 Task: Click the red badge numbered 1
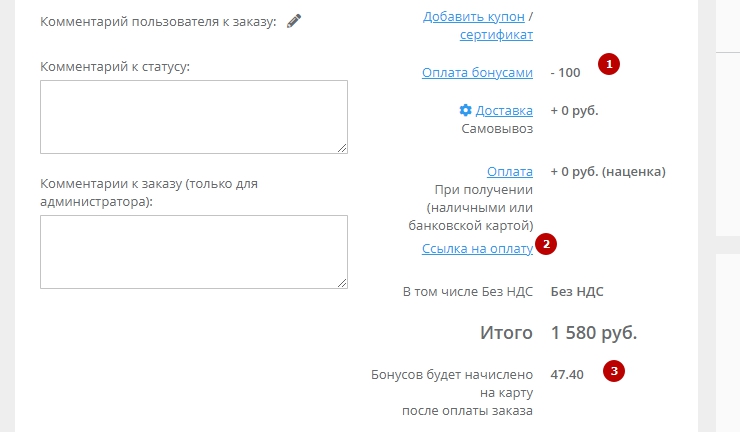pyautogui.click(x=609, y=64)
